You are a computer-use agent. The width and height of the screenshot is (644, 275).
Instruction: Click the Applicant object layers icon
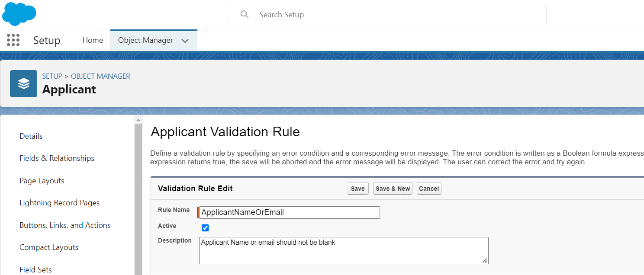pyautogui.click(x=23, y=83)
